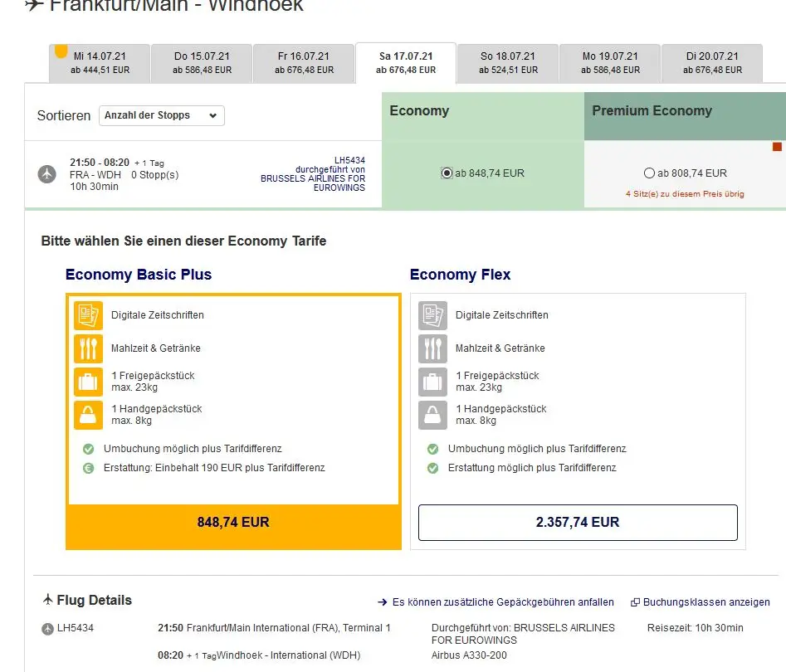Image resolution: width=786 pixels, height=672 pixels.
Task: Click the Economy Flex heading
Action: click(x=460, y=275)
